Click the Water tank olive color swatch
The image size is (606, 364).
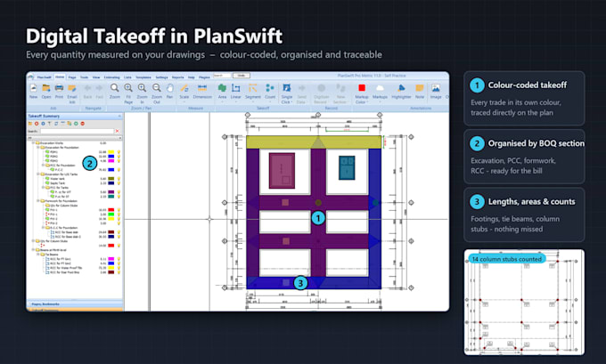[111, 179]
